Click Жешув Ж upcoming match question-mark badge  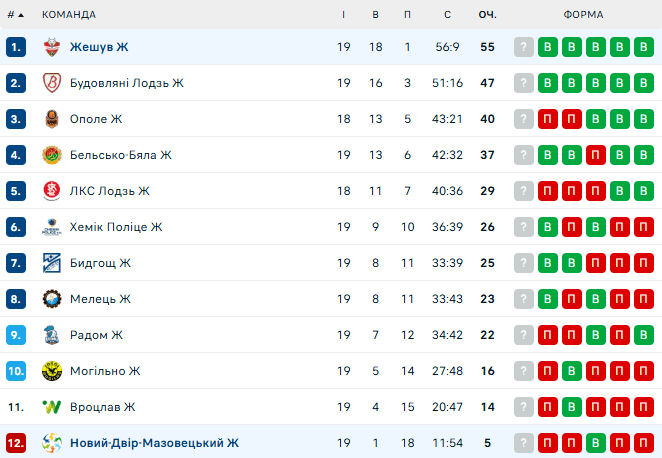524,47
